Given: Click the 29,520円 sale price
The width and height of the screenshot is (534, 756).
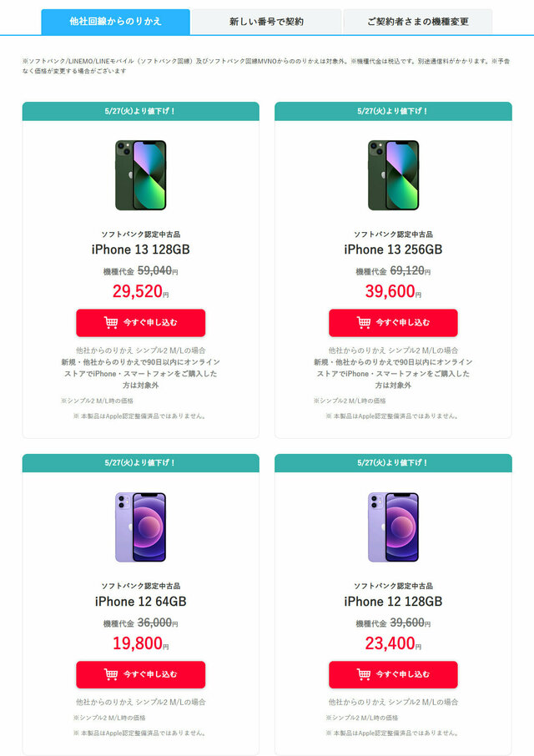Looking at the screenshot, I should pos(141,291).
